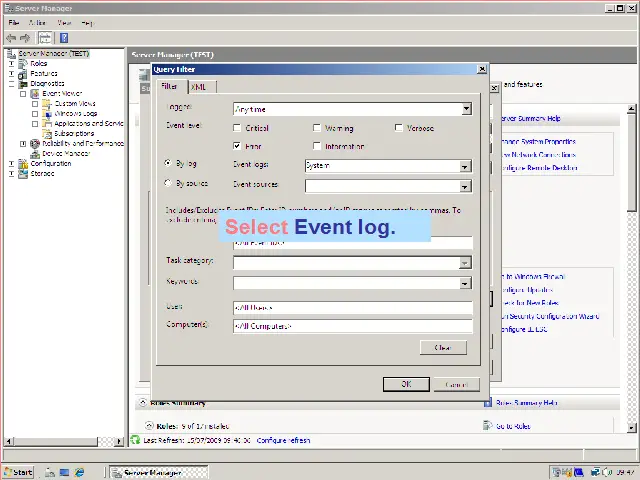Check the Critical event level box
The image size is (640, 480).
click(237, 128)
